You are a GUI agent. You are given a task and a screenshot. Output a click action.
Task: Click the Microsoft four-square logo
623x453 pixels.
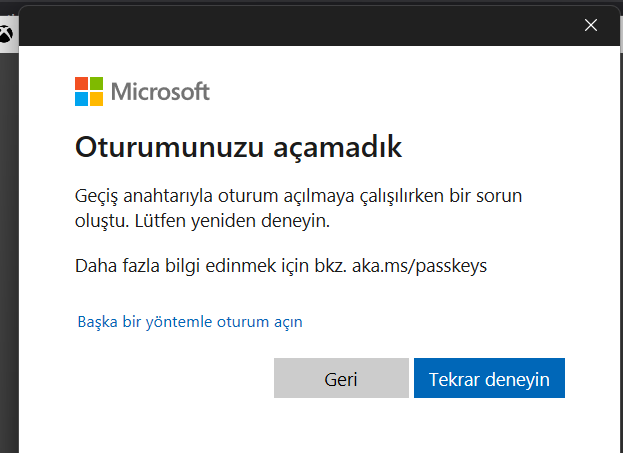point(89,91)
